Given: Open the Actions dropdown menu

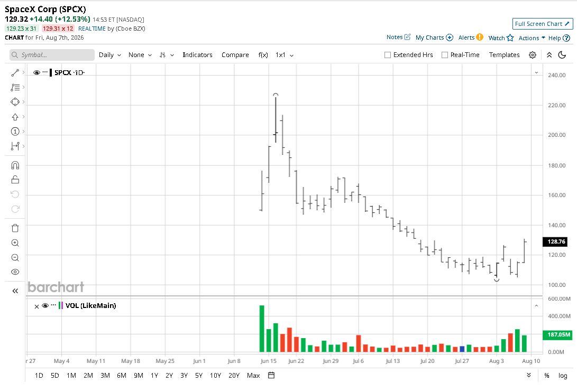Looking at the screenshot, I should [x=532, y=38].
